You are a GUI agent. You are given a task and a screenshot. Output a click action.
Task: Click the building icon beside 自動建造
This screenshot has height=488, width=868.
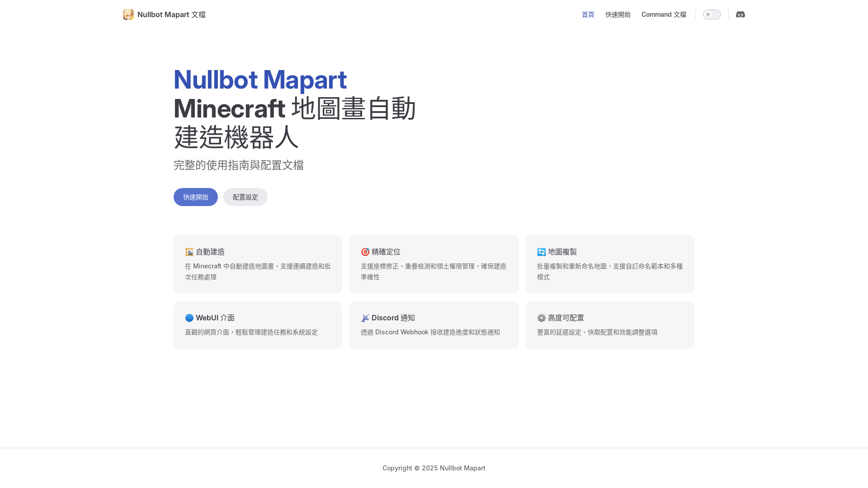tap(189, 252)
